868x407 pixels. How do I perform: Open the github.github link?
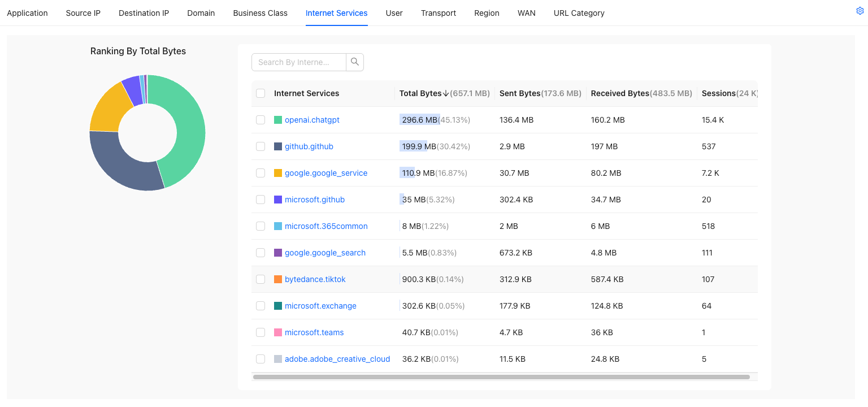click(309, 146)
